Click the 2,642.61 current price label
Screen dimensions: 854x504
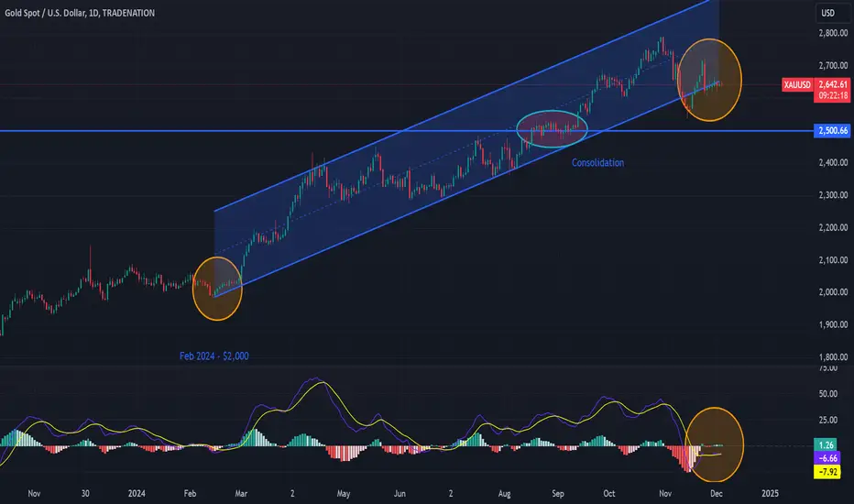(833, 84)
